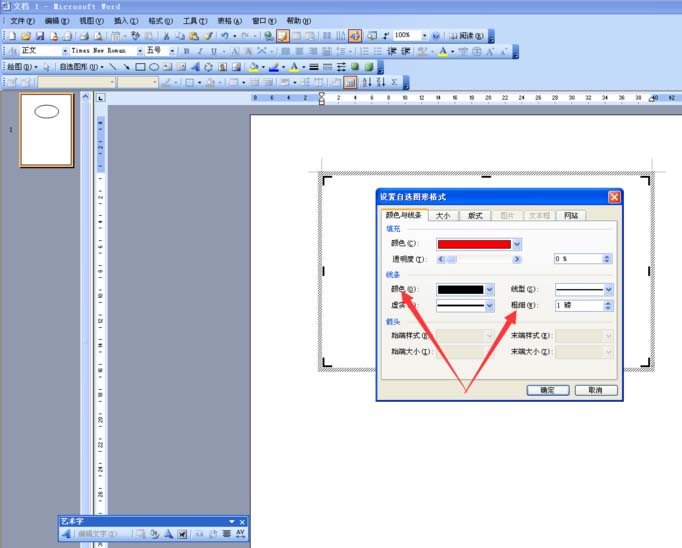Cut the selection with the scissors icon
Viewport: 682px width, 548px height.
(166, 36)
